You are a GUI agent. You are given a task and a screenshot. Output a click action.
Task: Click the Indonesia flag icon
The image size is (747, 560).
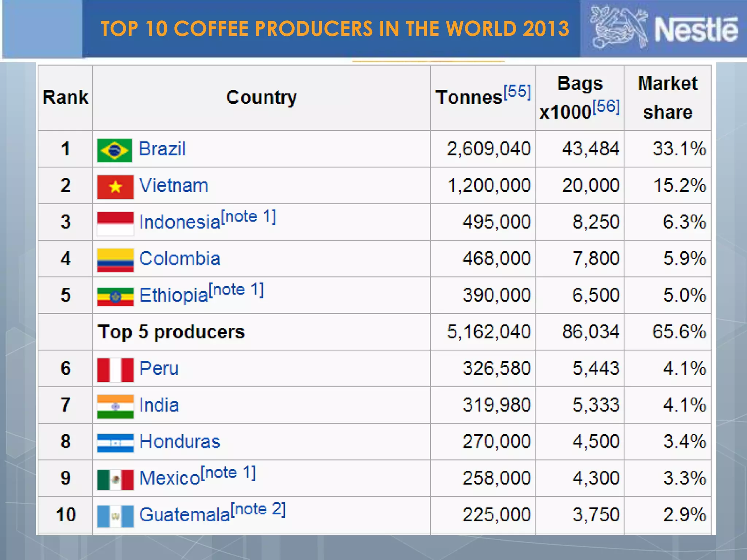point(115,223)
